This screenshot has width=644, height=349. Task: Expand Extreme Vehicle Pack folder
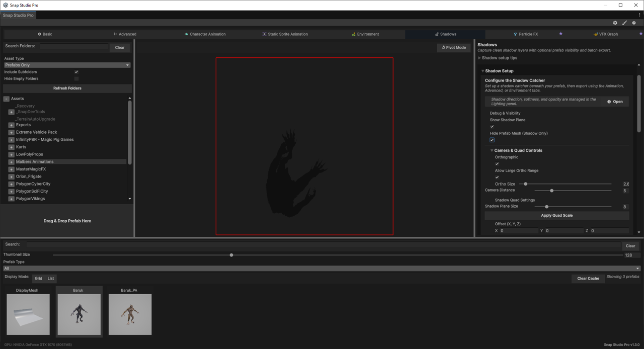11,132
